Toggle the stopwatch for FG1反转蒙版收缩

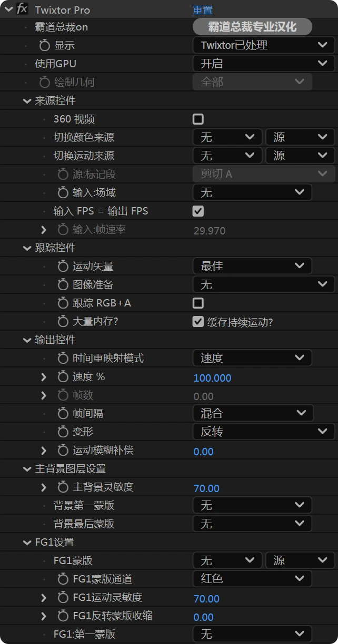pyautogui.click(x=63, y=616)
